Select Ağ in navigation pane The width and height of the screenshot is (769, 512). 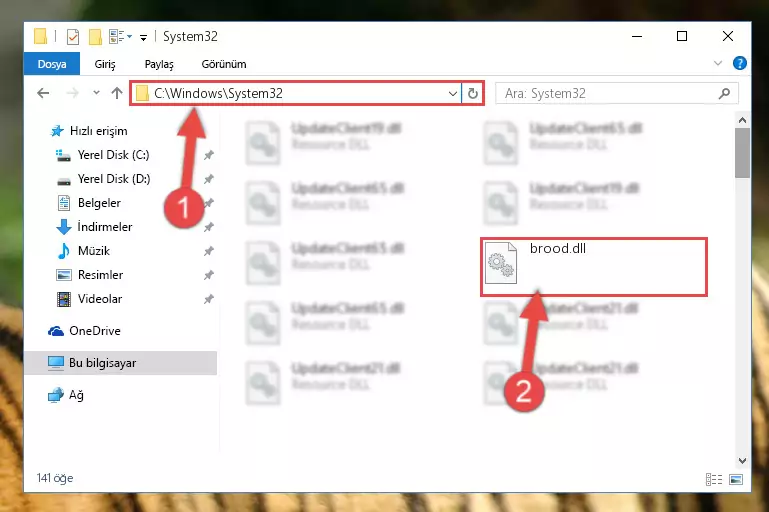point(76,395)
